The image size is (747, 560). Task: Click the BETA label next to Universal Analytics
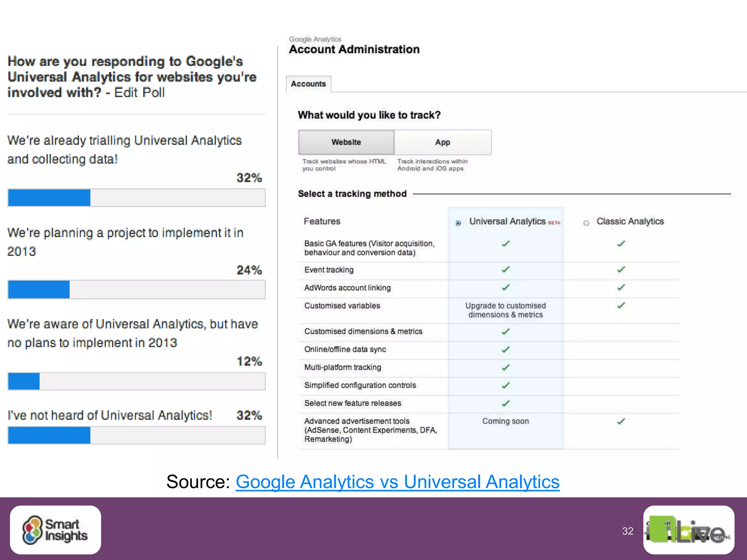point(554,223)
